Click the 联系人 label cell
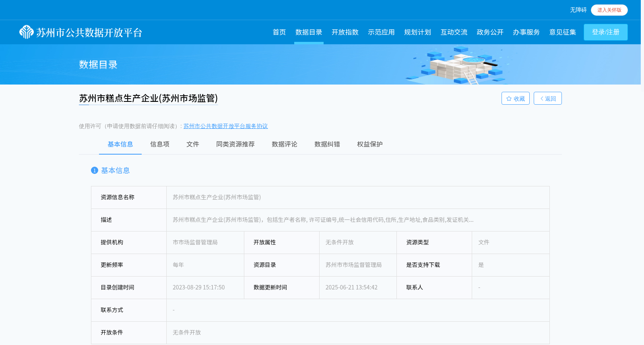Viewport: 644px width, 345px height. pyautogui.click(x=434, y=287)
